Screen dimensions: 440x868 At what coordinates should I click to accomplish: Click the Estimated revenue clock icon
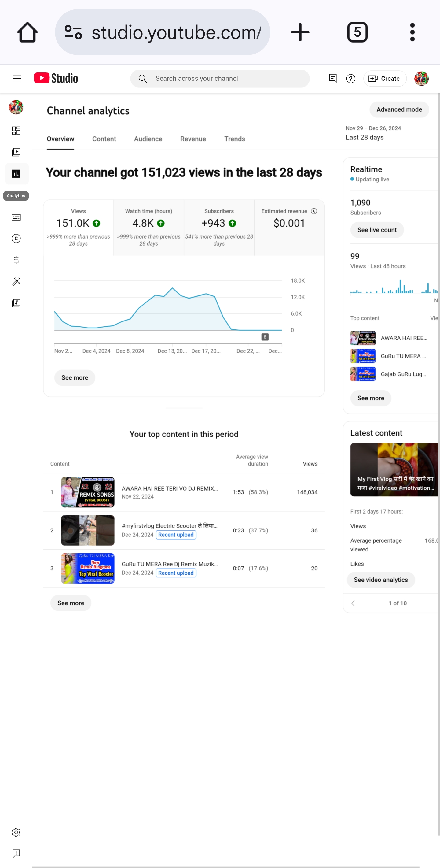(314, 211)
